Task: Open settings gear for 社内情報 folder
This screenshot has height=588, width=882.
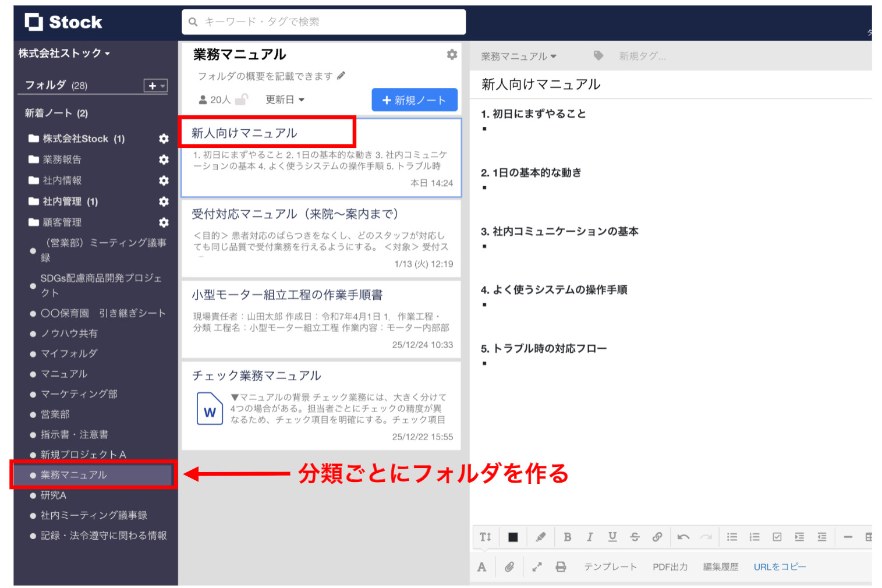Action: (164, 180)
